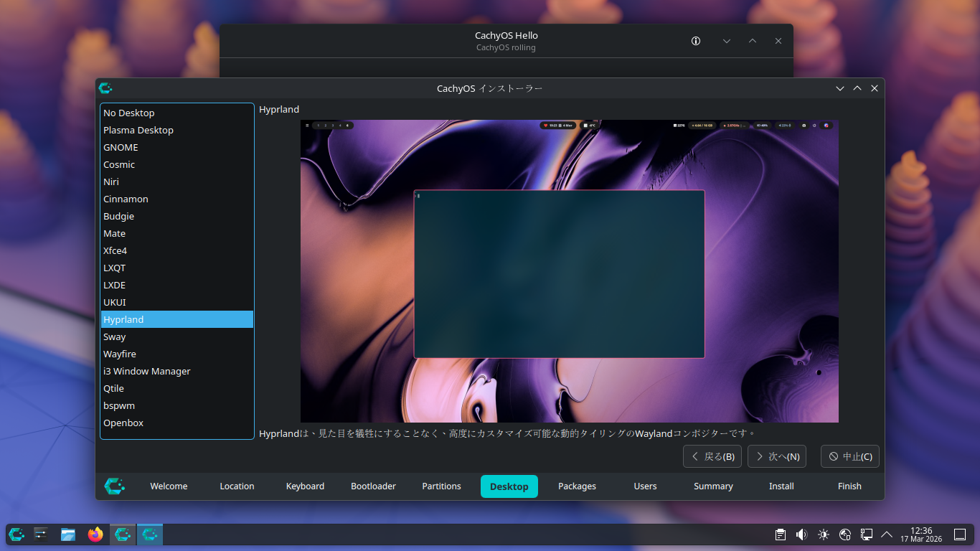
Task: Choose bspwm in the desktop list
Action: (177, 405)
